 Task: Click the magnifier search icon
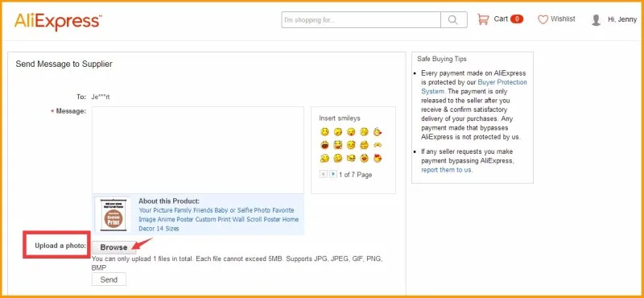[453, 19]
